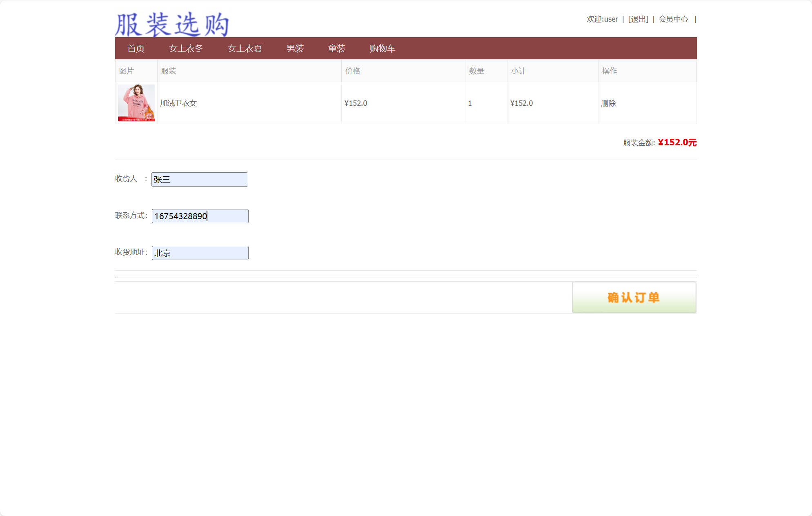Open the 女上衣冬 category tab

(x=186, y=49)
